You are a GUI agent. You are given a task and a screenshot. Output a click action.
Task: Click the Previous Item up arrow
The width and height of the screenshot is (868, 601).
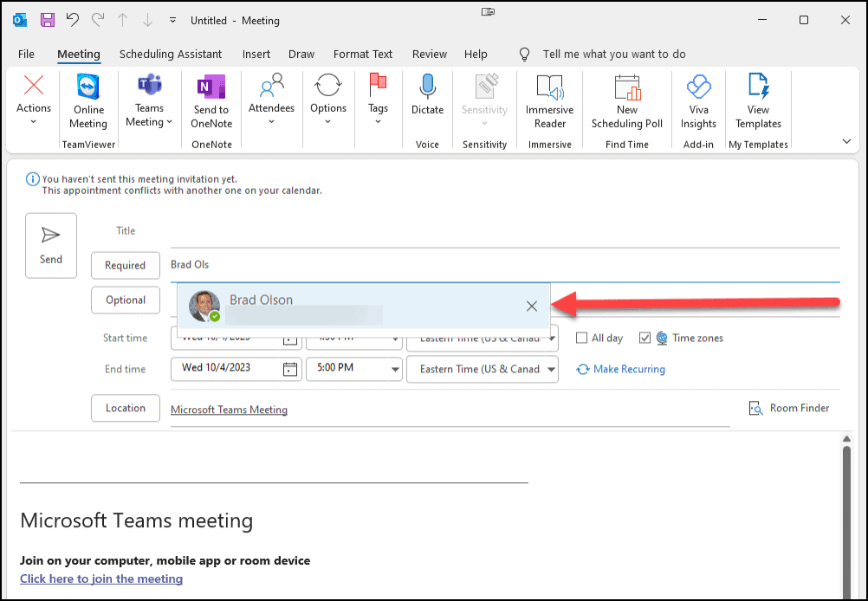(122, 21)
